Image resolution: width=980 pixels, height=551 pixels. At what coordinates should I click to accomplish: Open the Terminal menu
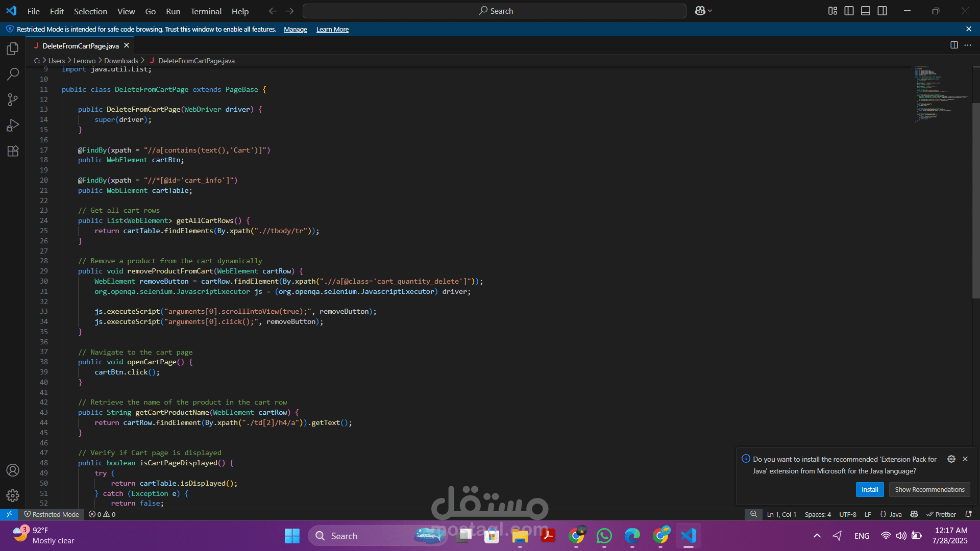[206, 11]
